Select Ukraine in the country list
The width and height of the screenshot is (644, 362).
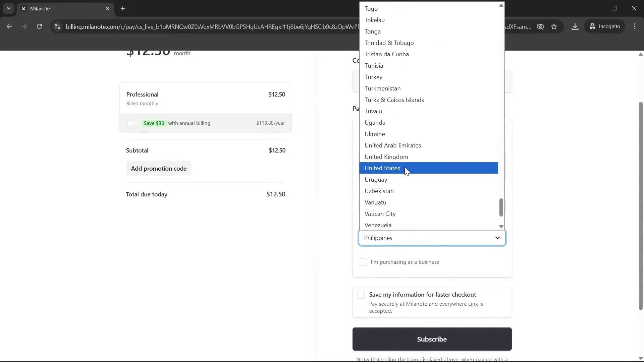[x=375, y=134]
